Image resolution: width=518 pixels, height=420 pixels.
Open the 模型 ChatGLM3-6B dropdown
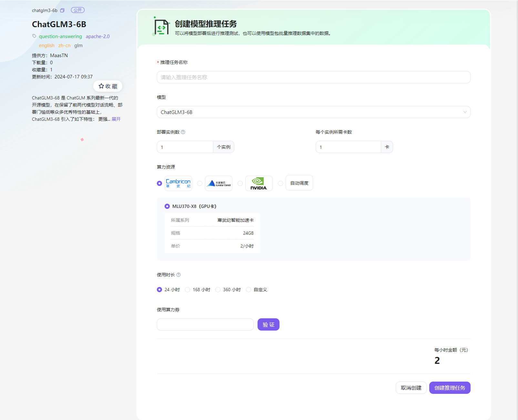[x=313, y=112]
